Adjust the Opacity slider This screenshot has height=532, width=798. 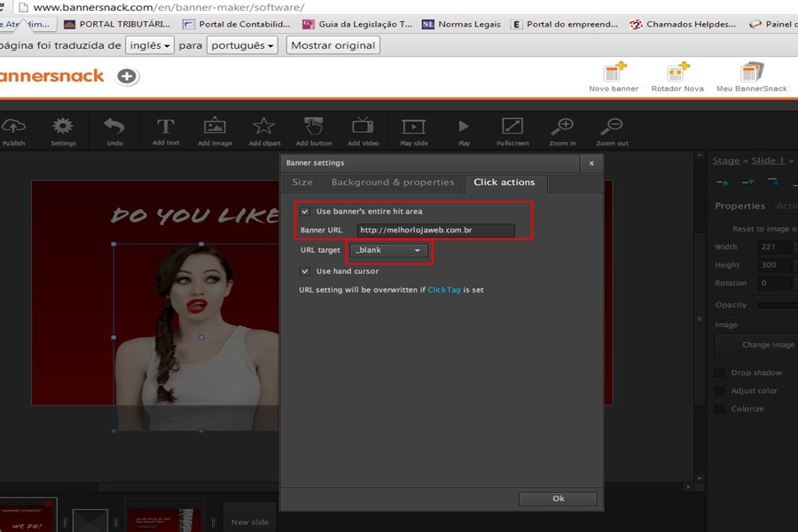(x=778, y=305)
